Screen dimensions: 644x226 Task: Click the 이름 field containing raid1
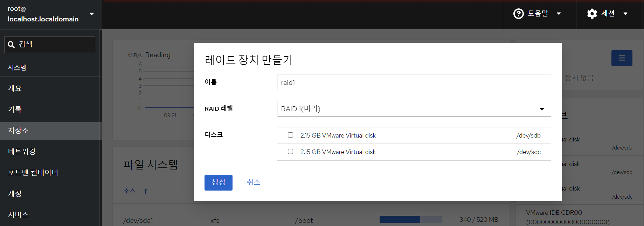[x=414, y=82]
